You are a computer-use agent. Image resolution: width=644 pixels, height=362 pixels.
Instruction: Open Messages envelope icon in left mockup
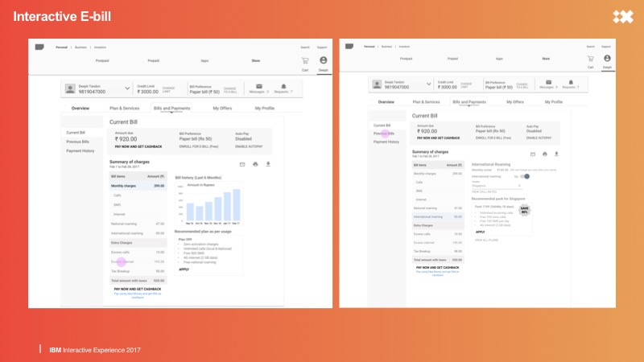[x=258, y=85]
